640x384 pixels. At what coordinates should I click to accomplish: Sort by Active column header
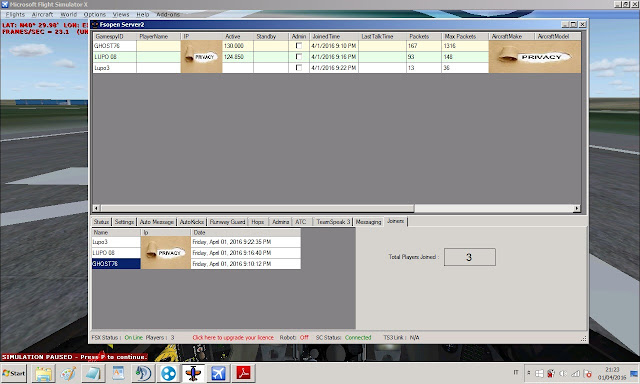(x=238, y=36)
